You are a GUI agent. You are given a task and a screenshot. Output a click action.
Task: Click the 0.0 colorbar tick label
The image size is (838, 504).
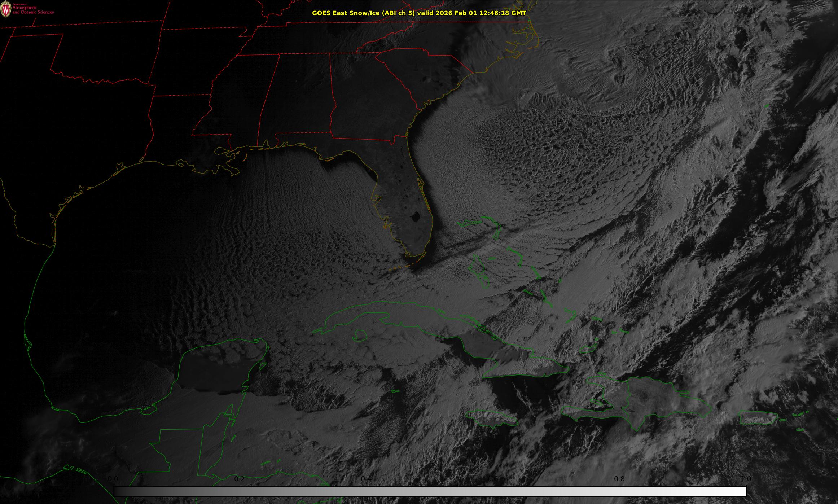113,479
